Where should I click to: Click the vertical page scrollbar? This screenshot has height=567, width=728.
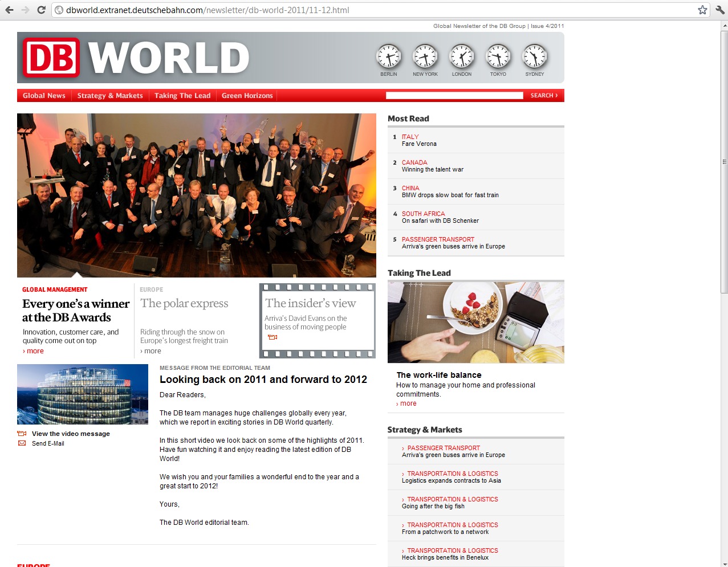[x=723, y=171]
